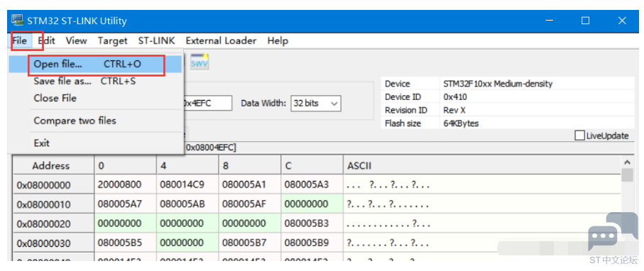Maximize the ST-LINK Utility window
The width and height of the screenshot is (644, 271).
point(586,21)
